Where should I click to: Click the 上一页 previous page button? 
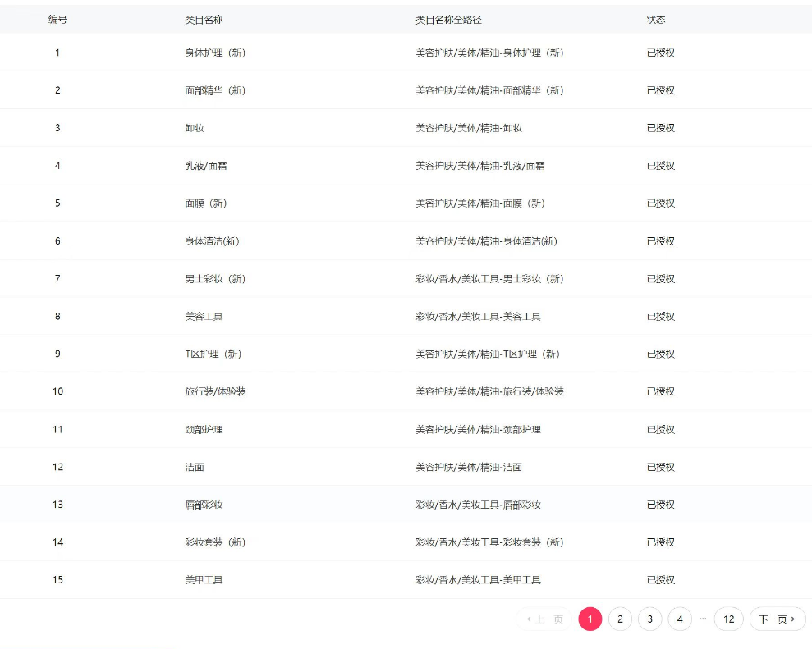tap(545, 619)
